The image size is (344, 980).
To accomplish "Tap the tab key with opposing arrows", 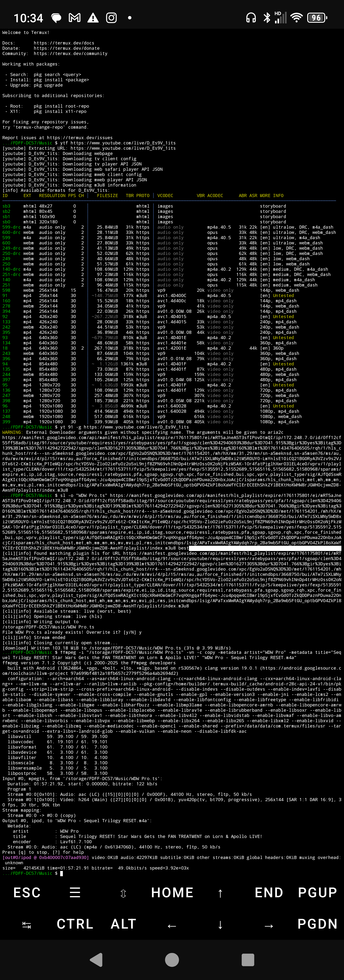I will pos(27,925).
